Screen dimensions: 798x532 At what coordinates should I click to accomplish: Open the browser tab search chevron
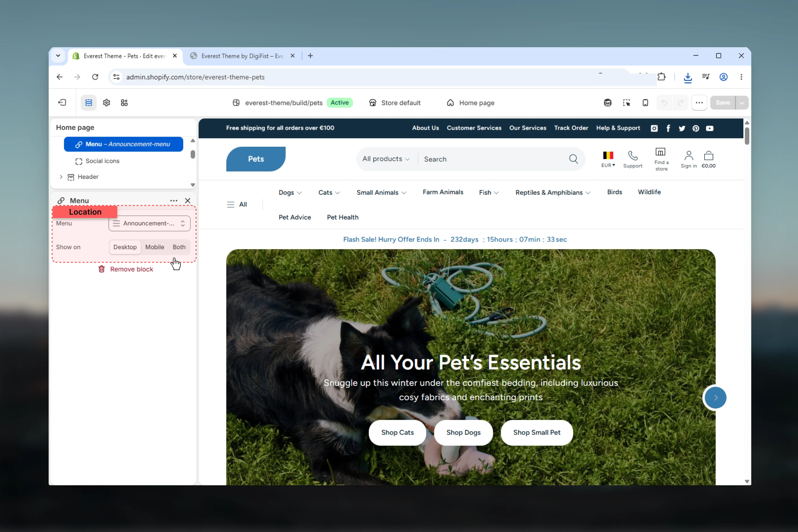coord(58,56)
